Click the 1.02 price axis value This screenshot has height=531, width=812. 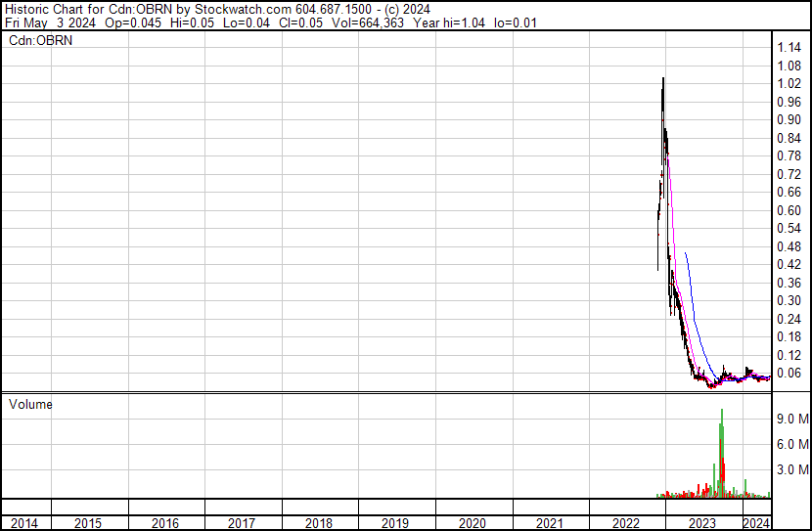coord(789,84)
